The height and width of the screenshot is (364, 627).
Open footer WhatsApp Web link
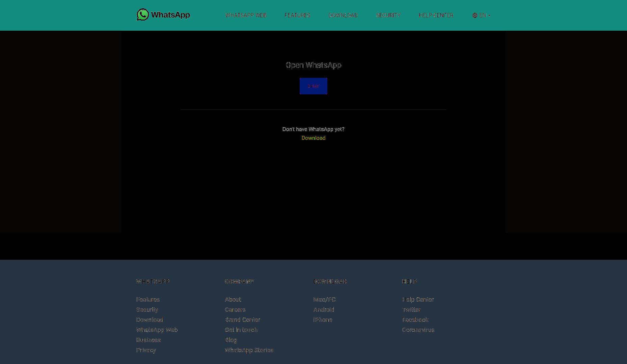point(157,330)
